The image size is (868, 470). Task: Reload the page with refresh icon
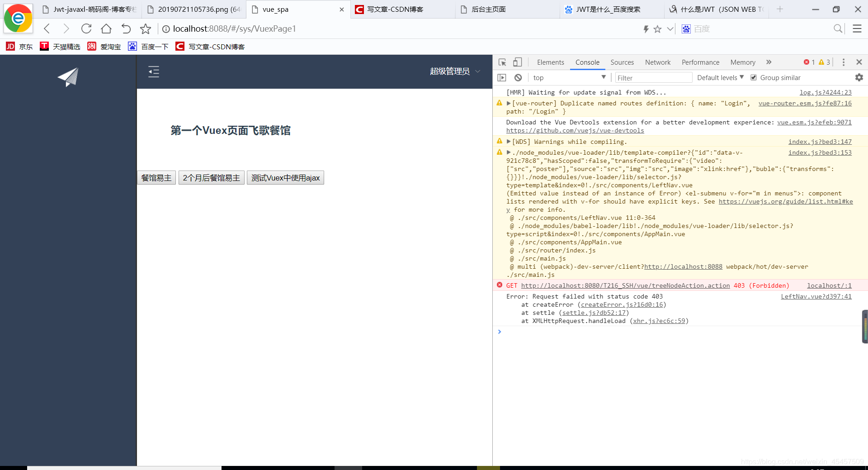(86, 29)
